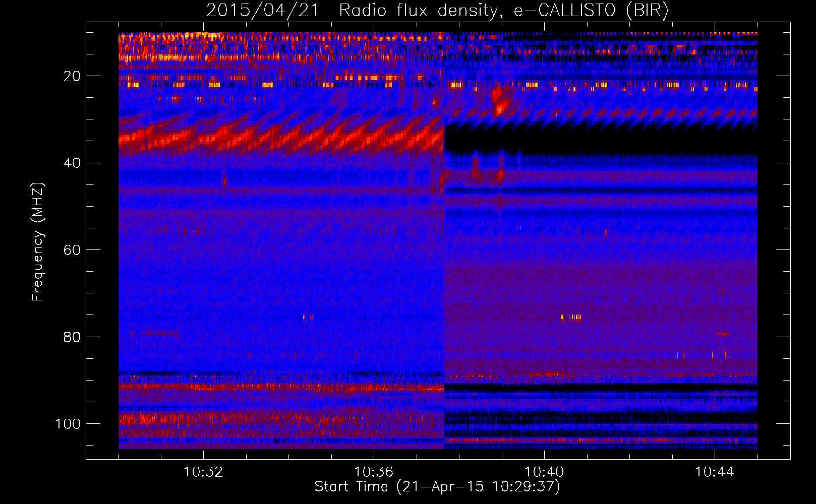Screen dimensions: 816x504
Task: Click the 10:36 time tick label
Action: point(374,472)
